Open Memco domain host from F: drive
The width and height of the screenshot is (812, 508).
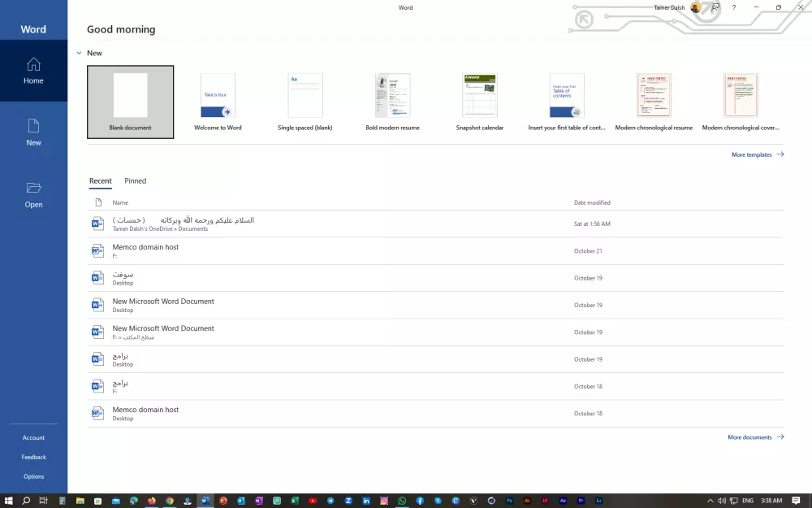point(435,251)
